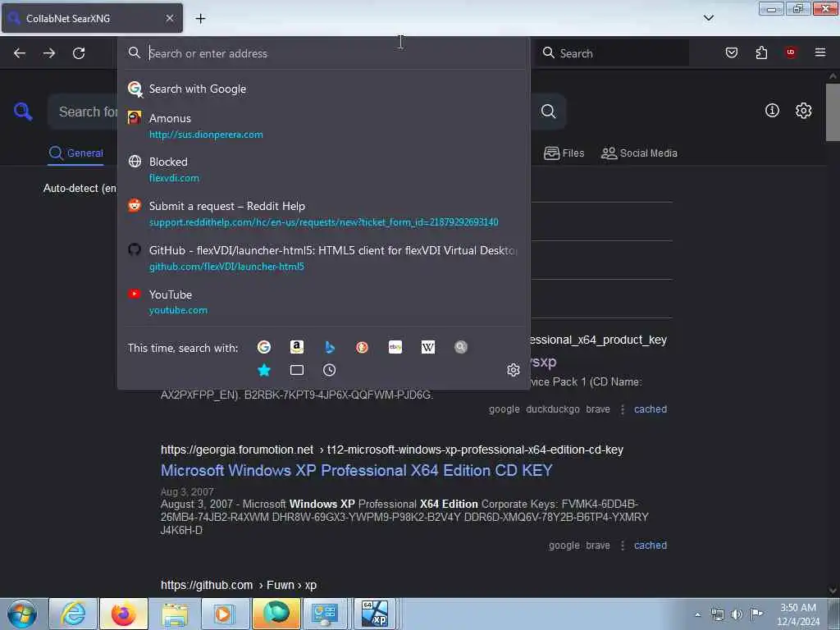
Task: Go forward to next page
Action: click(49, 53)
